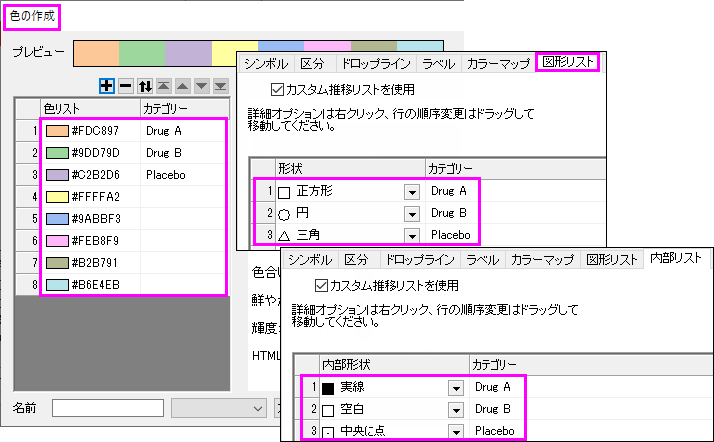
Task: Open the 中央に点 interior dropdown
Action: pyautogui.click(x=456, y=431)
